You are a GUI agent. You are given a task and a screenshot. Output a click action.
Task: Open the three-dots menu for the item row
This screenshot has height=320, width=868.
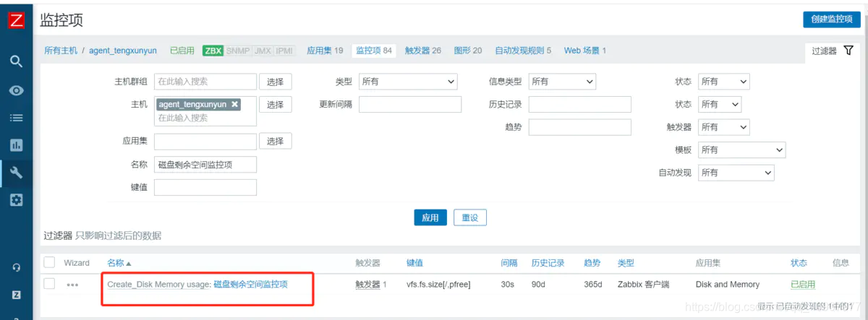[72, 285]
